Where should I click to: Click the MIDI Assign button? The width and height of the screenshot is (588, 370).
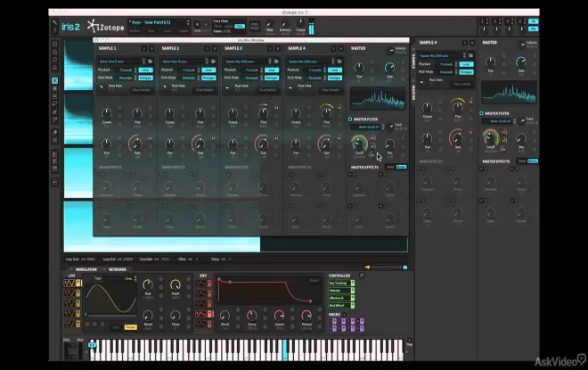coord(254,26)
